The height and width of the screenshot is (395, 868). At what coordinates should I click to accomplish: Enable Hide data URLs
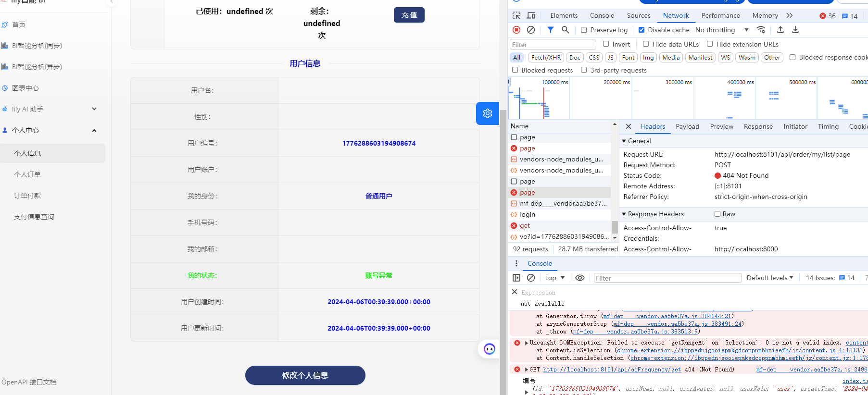(646, 44)
